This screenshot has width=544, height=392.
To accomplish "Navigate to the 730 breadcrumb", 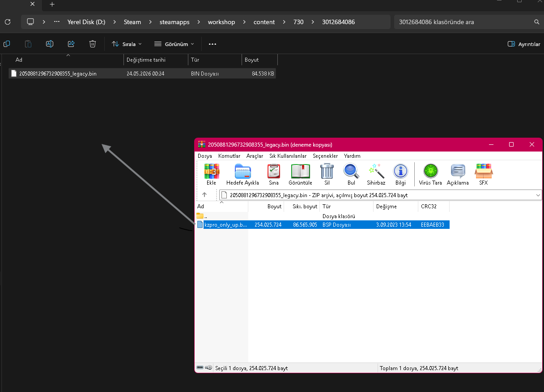I will click(298, 22).
